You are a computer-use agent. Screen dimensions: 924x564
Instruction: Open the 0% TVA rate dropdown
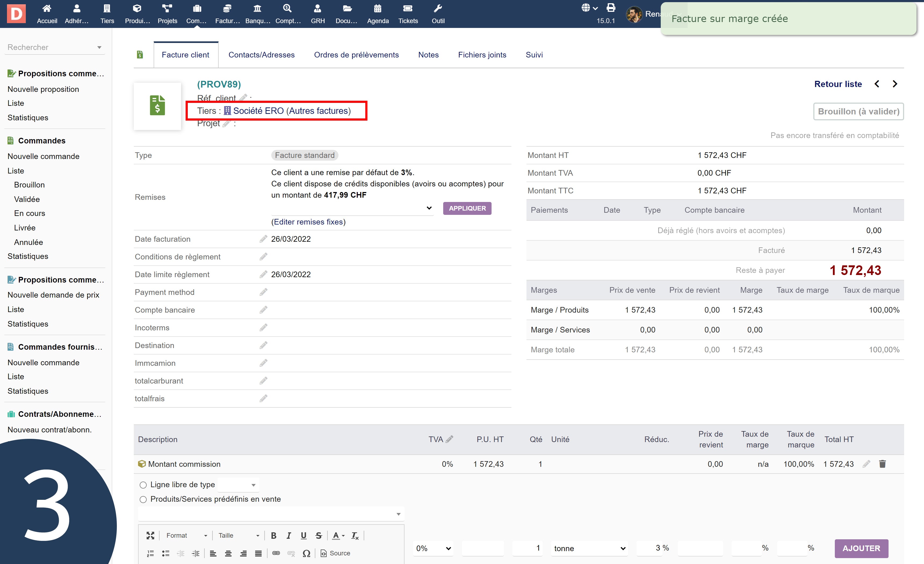(x=433, y=548)
